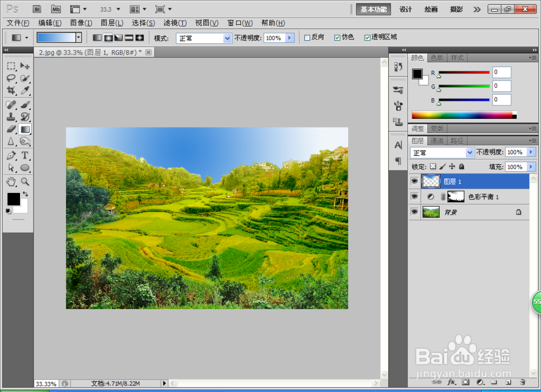The width and height of the screenshot is (541, 392).
Task: Select the Crop tool
Action: [11, 90]
